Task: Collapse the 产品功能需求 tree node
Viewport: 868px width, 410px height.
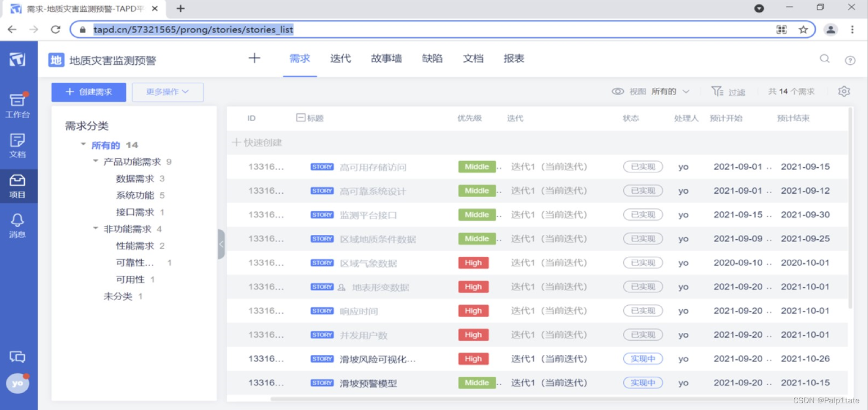Action: pos(96,162)
